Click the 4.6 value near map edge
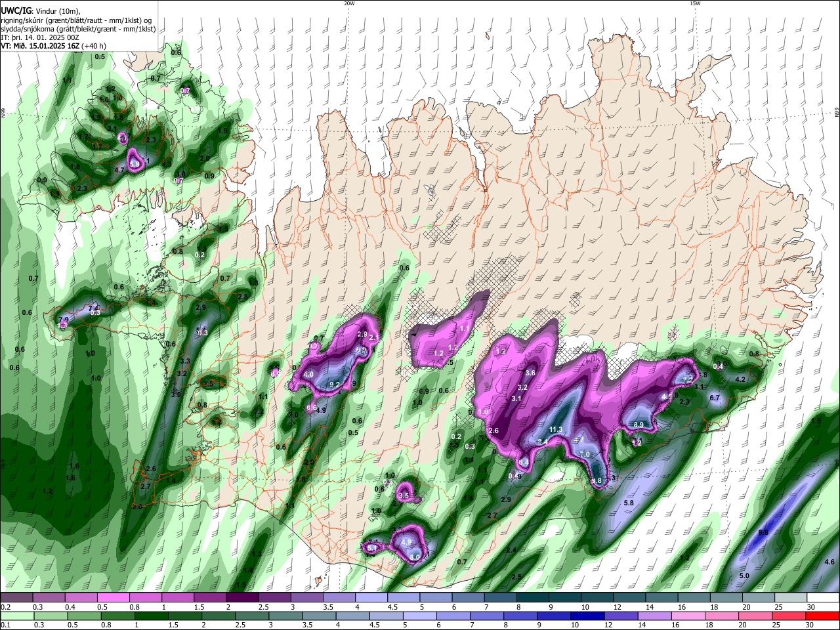 click(x=829, y=562)
